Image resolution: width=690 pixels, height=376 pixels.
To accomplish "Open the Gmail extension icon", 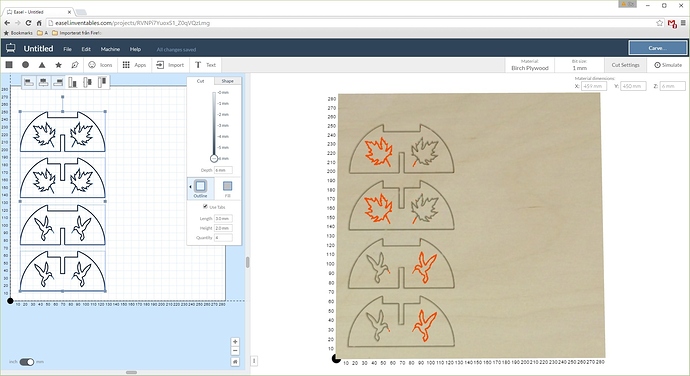I will tap(672, 23).
